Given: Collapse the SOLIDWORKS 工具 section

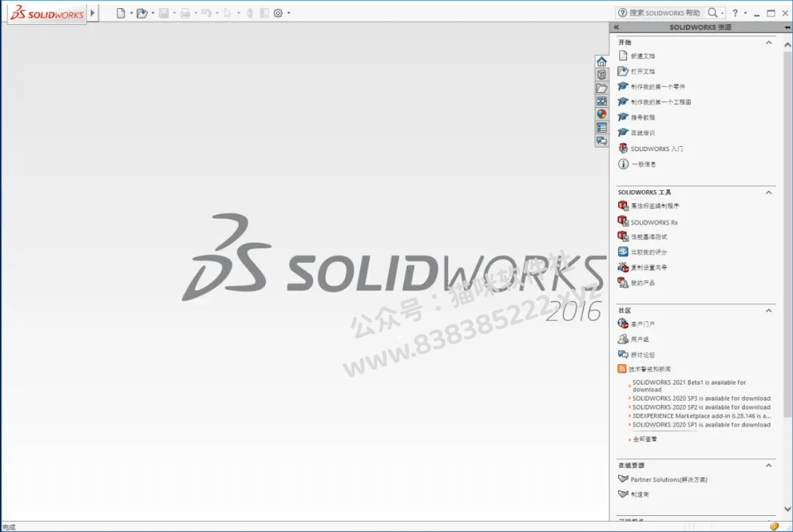Looking at the screenshot, I should click(x=769, y=192).
